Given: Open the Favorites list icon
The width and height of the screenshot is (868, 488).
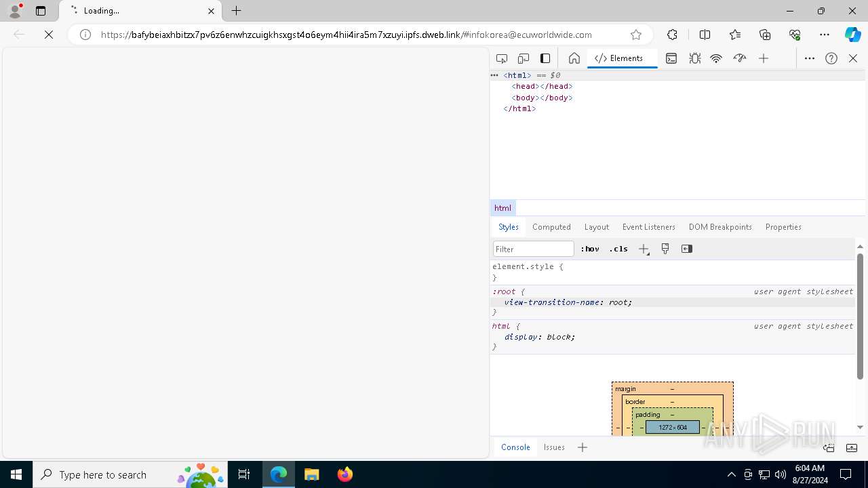Looking at the screenshot, I should tap(735, 35).
